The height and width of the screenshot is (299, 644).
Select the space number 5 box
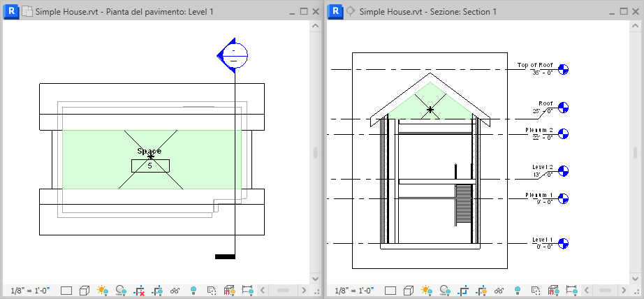coord(150,166)
